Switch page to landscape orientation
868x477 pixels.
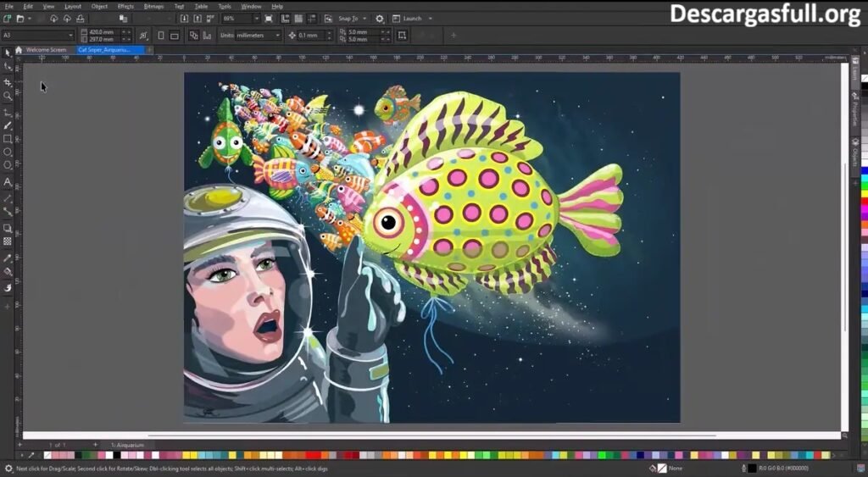(x=174, y=36)
